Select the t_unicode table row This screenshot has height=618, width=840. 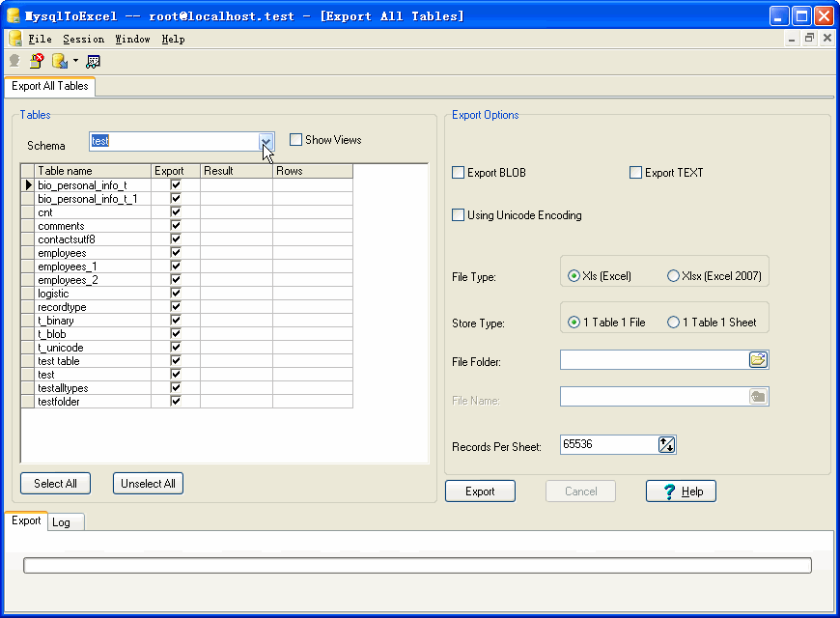pyautogui.click(x=187, y=348)
